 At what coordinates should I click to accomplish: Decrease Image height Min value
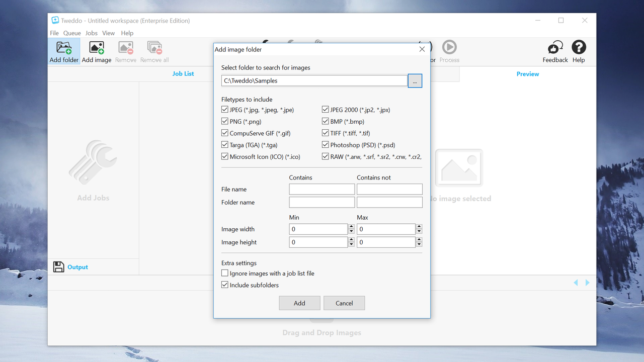click(x=351, y=245)
